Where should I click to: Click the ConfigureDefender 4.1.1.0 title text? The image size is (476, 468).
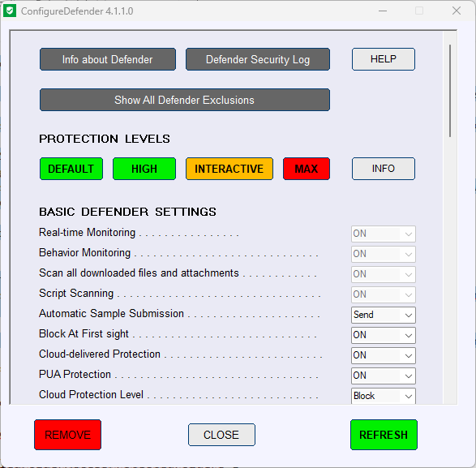pos(77,11)
